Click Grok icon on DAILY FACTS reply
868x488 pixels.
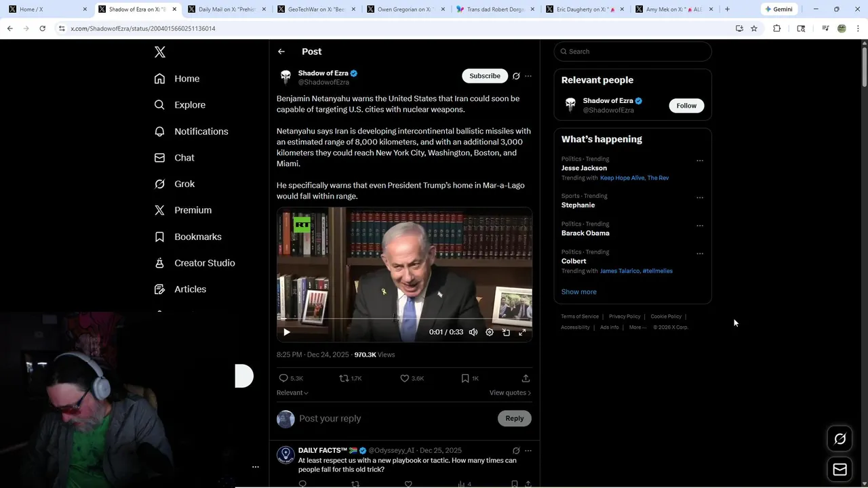[x=516, y=451]
